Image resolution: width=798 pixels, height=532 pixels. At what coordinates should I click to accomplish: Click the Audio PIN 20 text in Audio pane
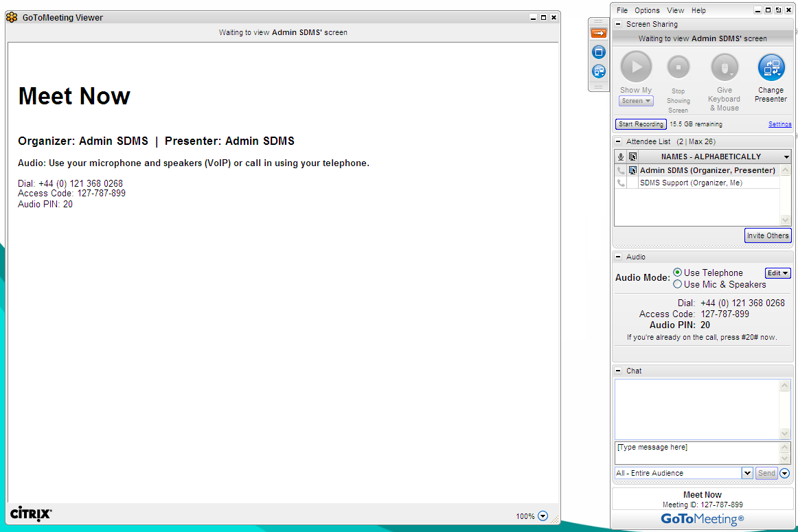679,325
